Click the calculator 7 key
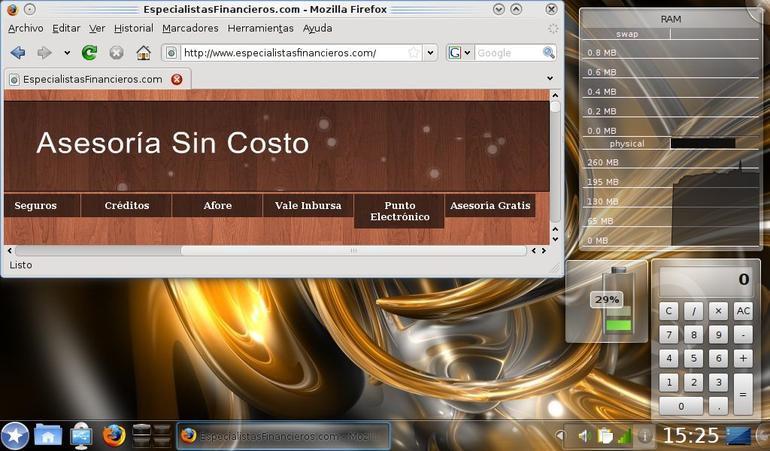Image resolution: width=770 pixels, height=451 pixels. pyautogui.click(x=669, y=335)
